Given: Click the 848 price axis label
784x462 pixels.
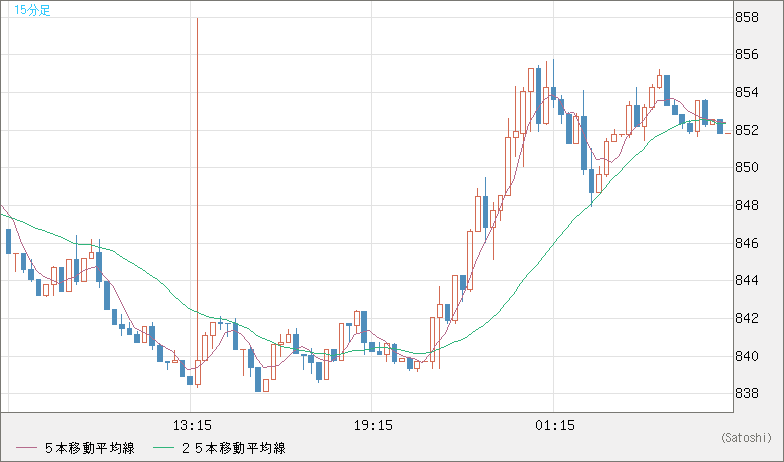Looking at the screenshot, I should click(746, 206).
